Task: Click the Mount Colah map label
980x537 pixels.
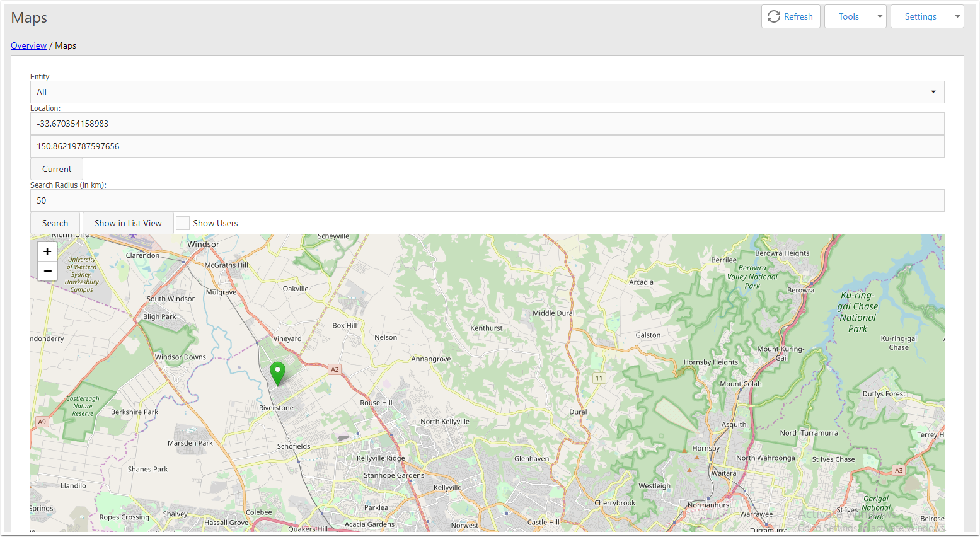Action: [x=741, y=383]
